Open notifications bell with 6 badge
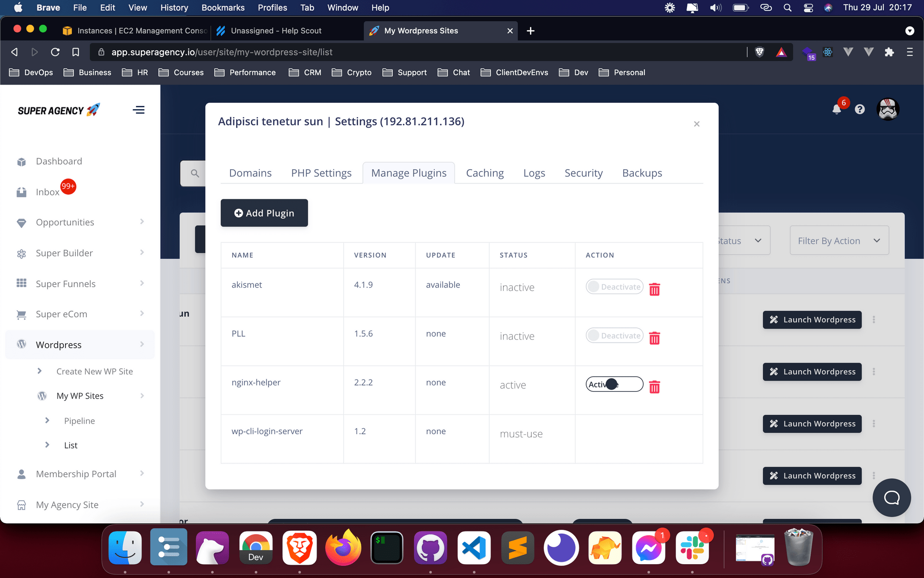Screen dimensions: 924x578 coord(837,109)
